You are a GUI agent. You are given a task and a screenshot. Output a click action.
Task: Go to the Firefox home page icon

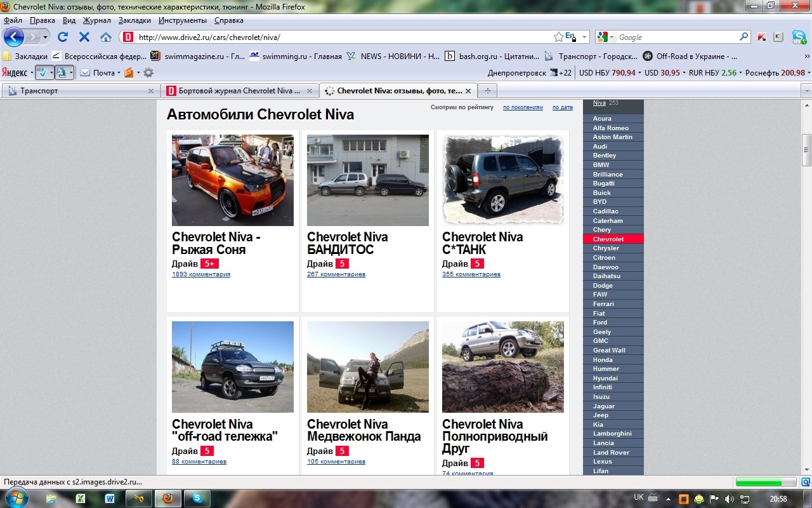106,37
